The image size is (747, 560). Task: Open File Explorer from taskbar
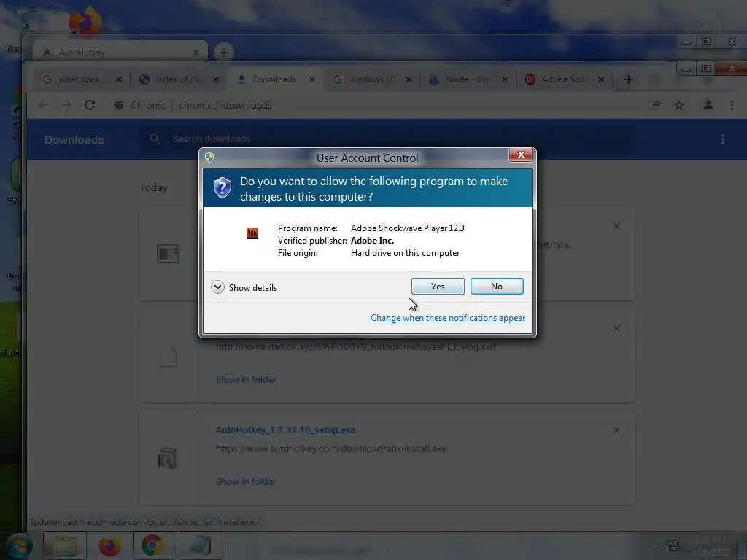(x=65, y=545)
